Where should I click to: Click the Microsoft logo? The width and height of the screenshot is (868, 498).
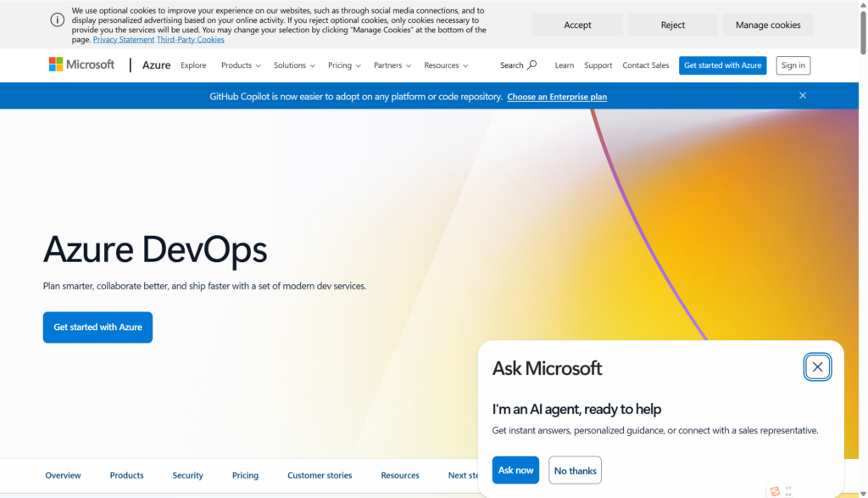click(81, 64)
